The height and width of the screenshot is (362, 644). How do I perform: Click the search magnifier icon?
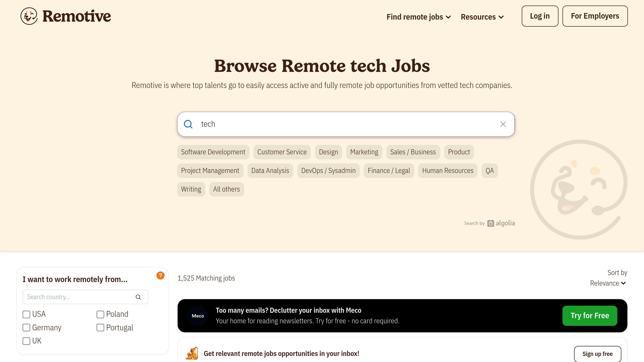click(x=188, y=124)
